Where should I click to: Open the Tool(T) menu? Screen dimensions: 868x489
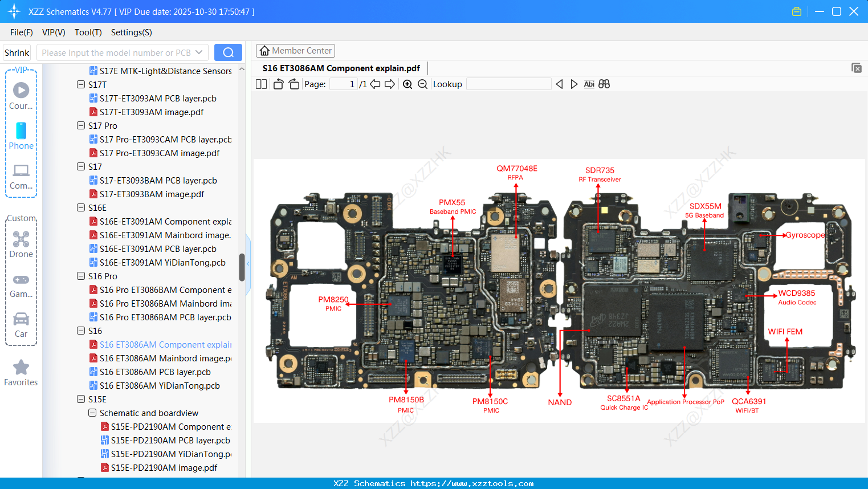click(88, 32)
